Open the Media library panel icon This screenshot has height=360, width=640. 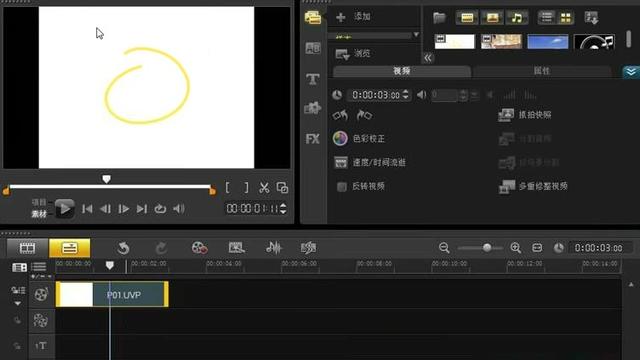click(x=313, y=17)
